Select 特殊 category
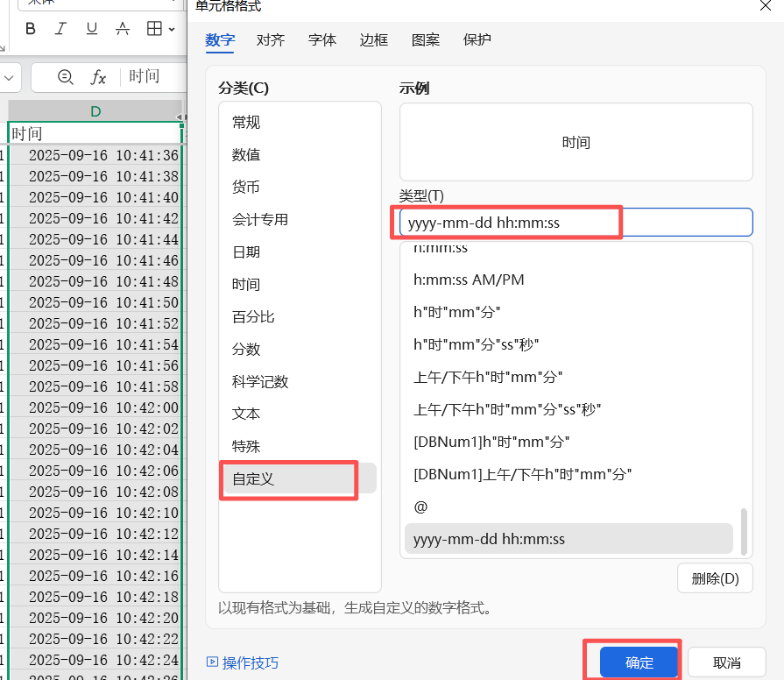The height and width of the screenshot is (680, 784). (300, 447)
